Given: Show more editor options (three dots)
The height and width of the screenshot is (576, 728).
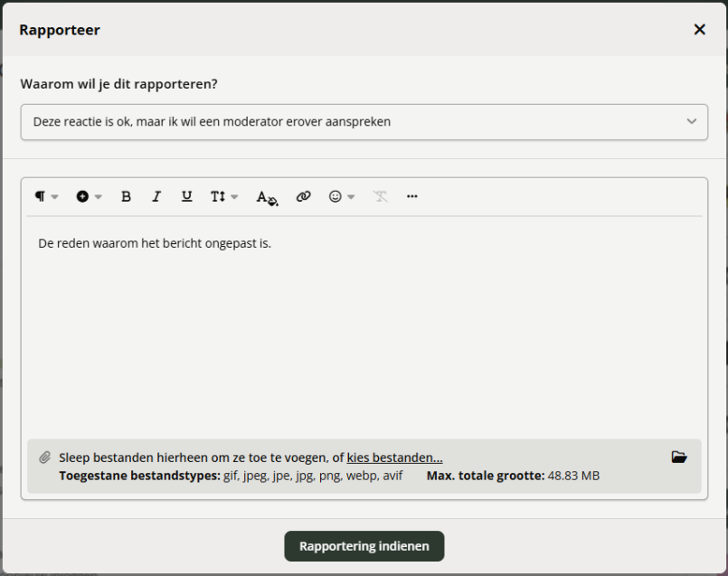Looking at the screenshot, I should tap(412, 196).
